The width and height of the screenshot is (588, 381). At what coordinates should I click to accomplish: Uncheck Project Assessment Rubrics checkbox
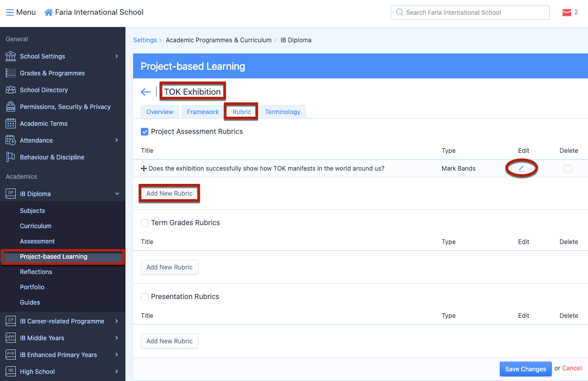click(x=144, y=131)
